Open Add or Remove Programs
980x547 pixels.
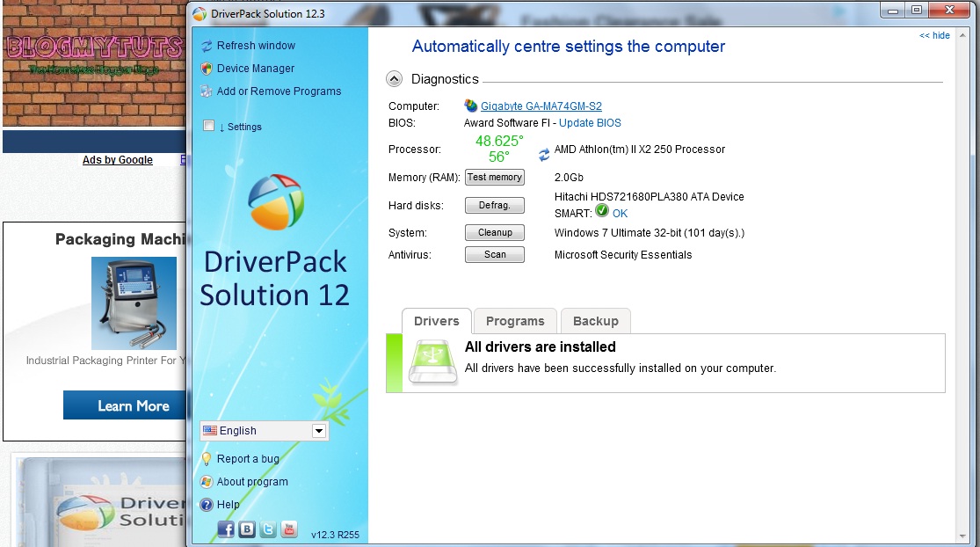[x=279, y=91]
